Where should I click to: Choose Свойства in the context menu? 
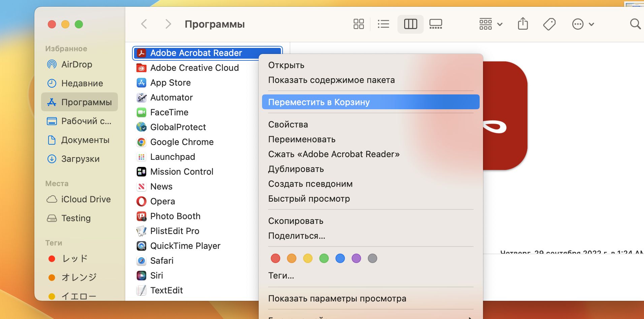(371, 124)
